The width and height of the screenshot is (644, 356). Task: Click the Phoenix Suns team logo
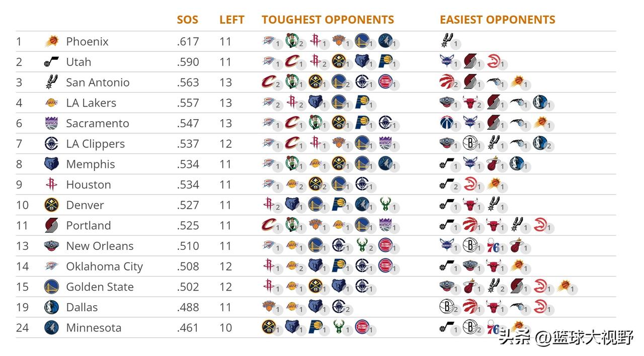(x=51, y=41)
